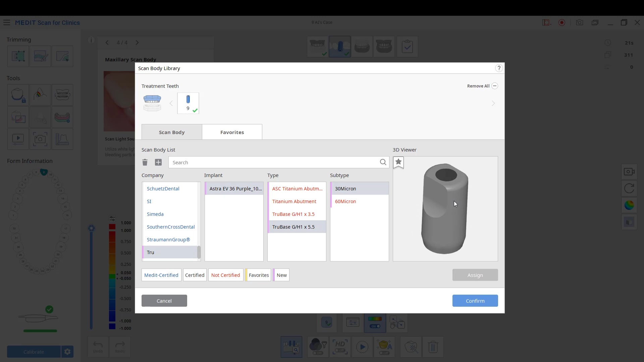Image resolution: width=644 pixels, height=362 pixels.
Task: Click the Confirm button
Action: [x=475, y=301]
